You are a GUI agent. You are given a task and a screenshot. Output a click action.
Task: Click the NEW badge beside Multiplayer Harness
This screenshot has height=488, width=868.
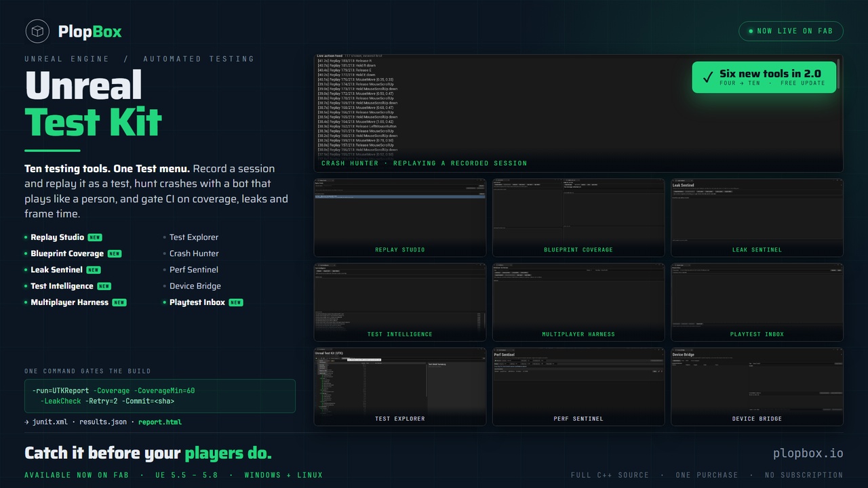119,302
